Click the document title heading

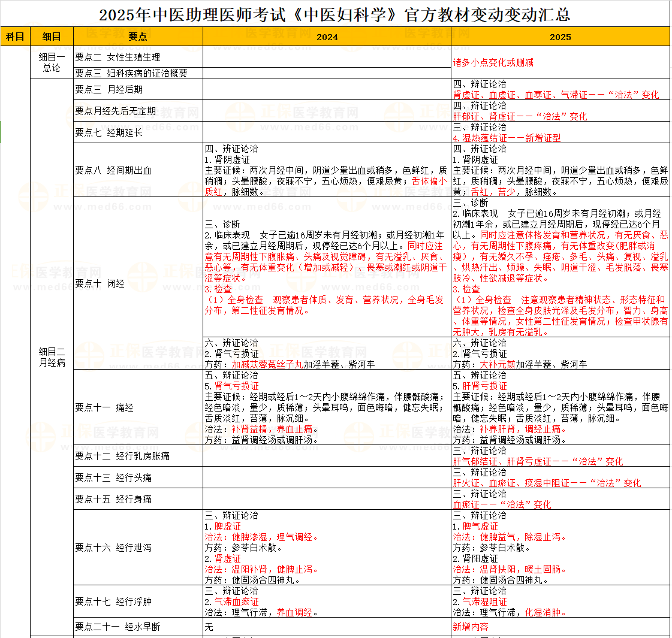tap(335, 13)
